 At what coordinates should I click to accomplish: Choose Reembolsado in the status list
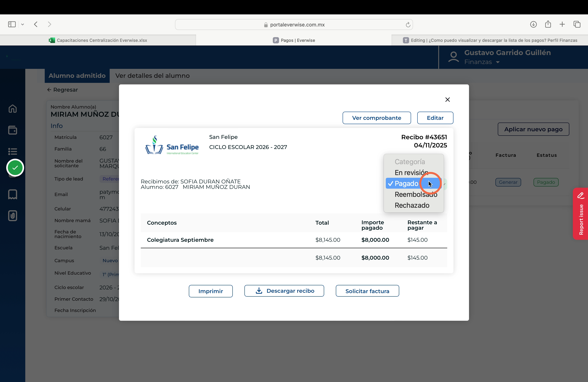414,195
